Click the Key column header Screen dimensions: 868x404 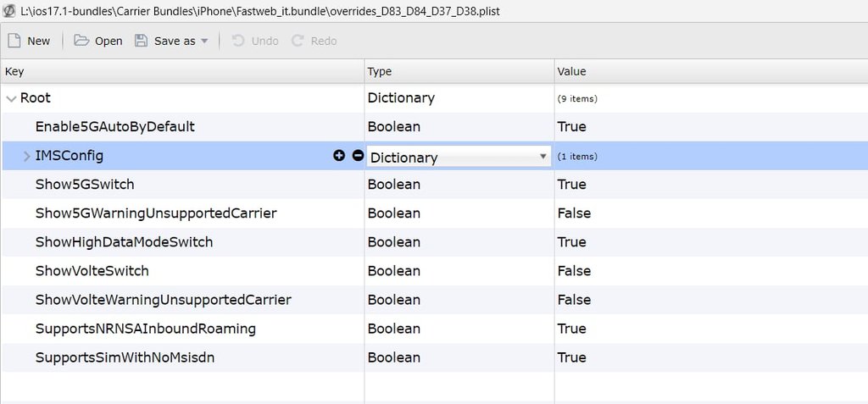pyautogui.click(x=183, y=71)
